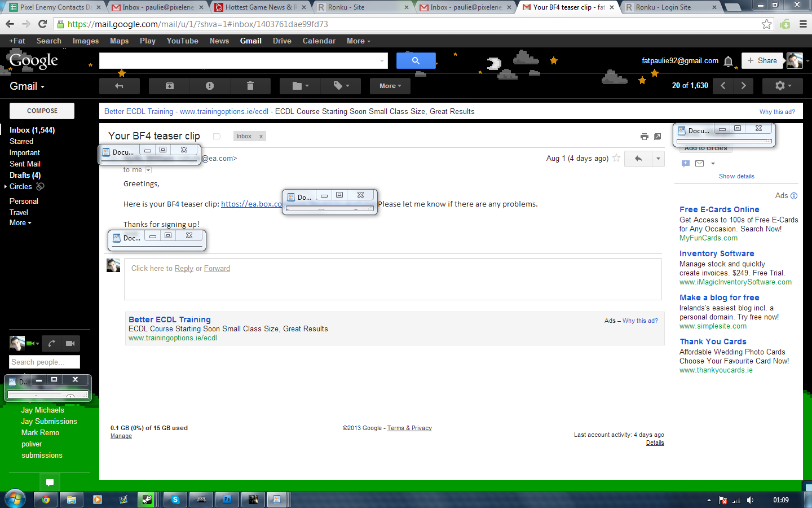Open the Travel label
Screen dimensions: 812x508
tap(19, 212)
